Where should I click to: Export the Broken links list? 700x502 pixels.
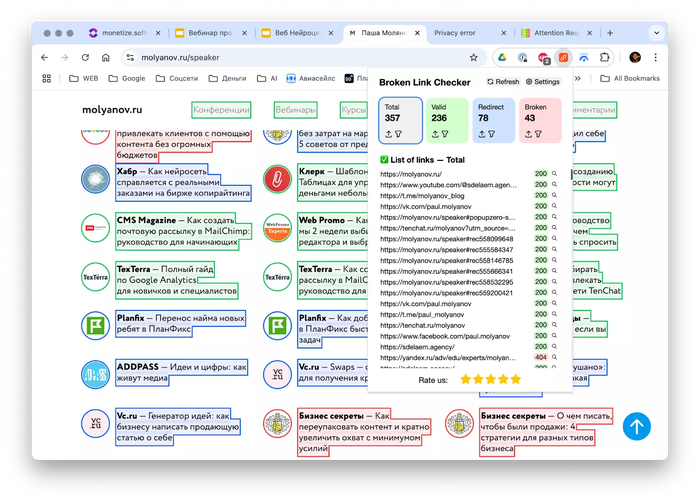529,134
